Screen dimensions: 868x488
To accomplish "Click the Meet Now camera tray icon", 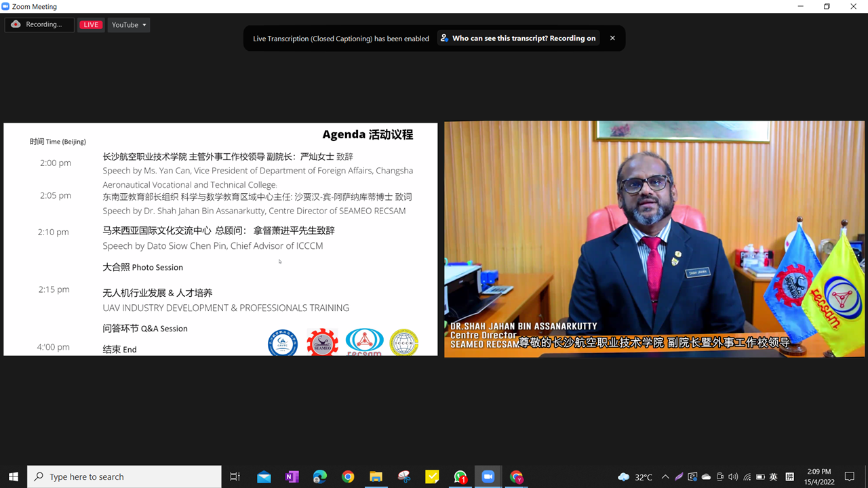I will (720, 477).
